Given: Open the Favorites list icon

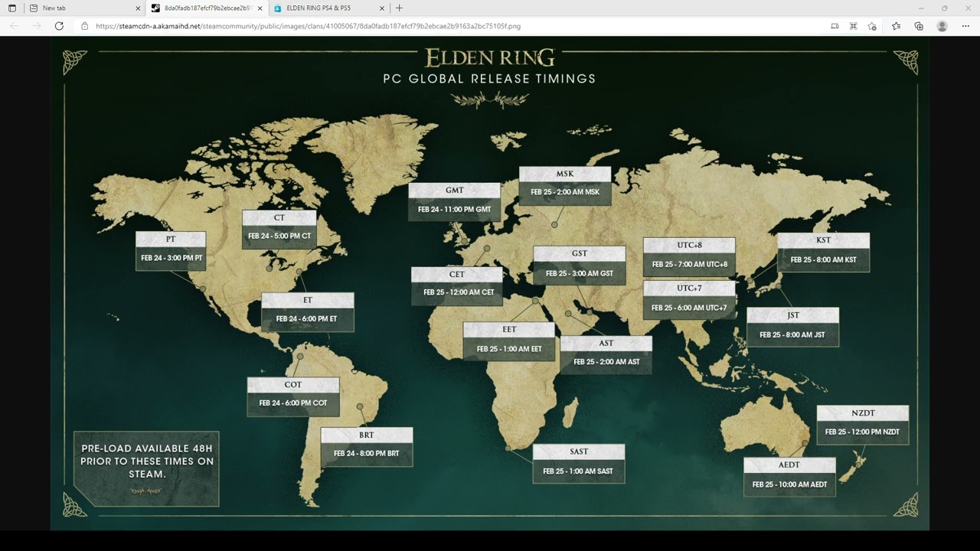Looking at the screenshot, I should click(897, 26).
